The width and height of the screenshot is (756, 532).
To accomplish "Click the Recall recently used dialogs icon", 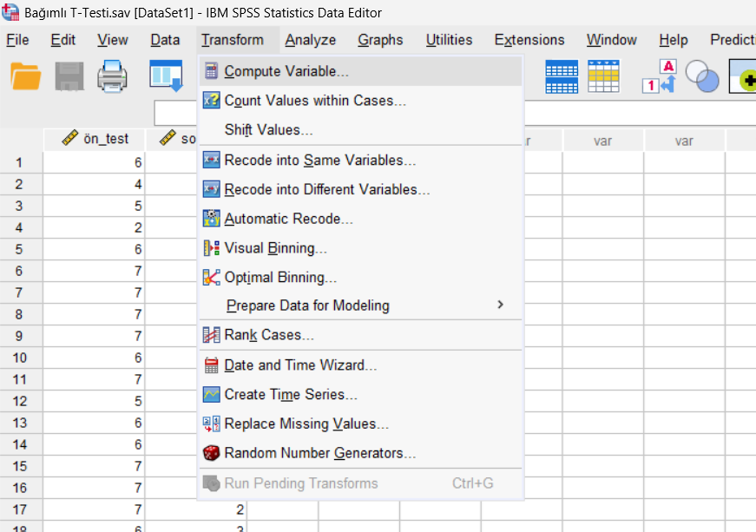I will tap(165, 76).
